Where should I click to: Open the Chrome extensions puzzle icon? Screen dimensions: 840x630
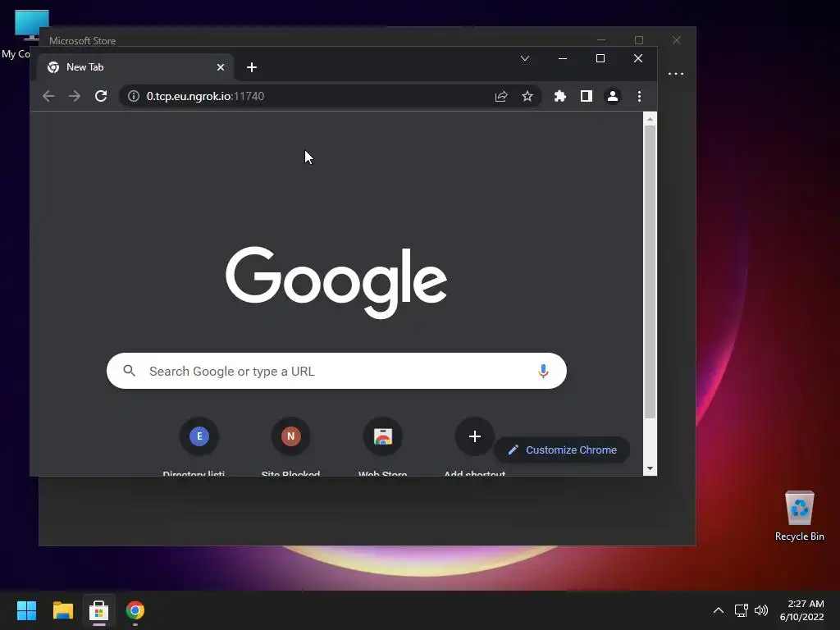(x=559, y=97)
